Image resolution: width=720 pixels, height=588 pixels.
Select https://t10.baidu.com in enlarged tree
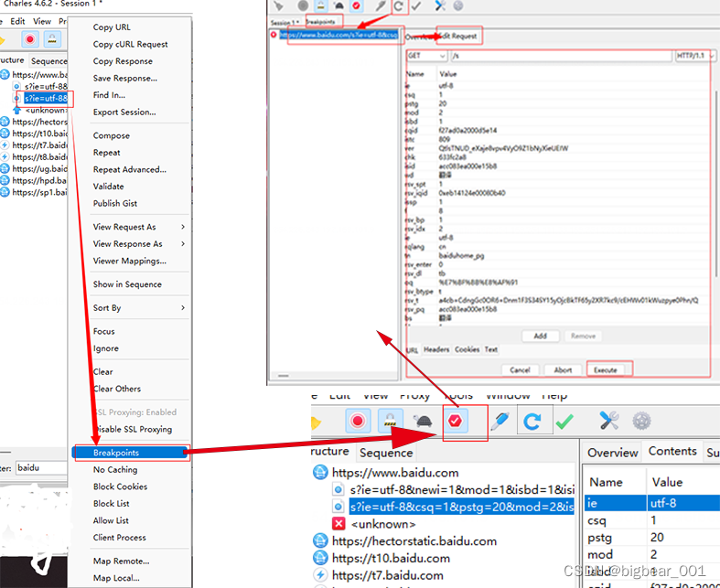(x=391, y=558)
